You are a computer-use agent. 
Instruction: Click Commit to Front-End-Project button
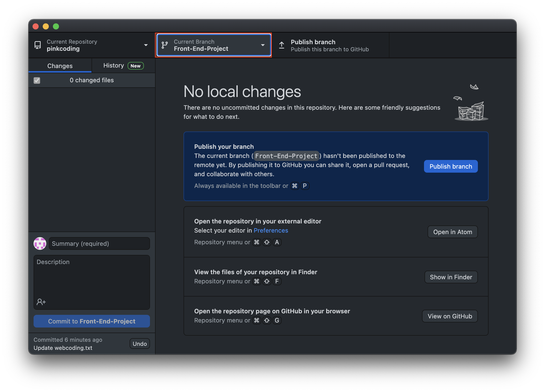click(x=92, y=321)
